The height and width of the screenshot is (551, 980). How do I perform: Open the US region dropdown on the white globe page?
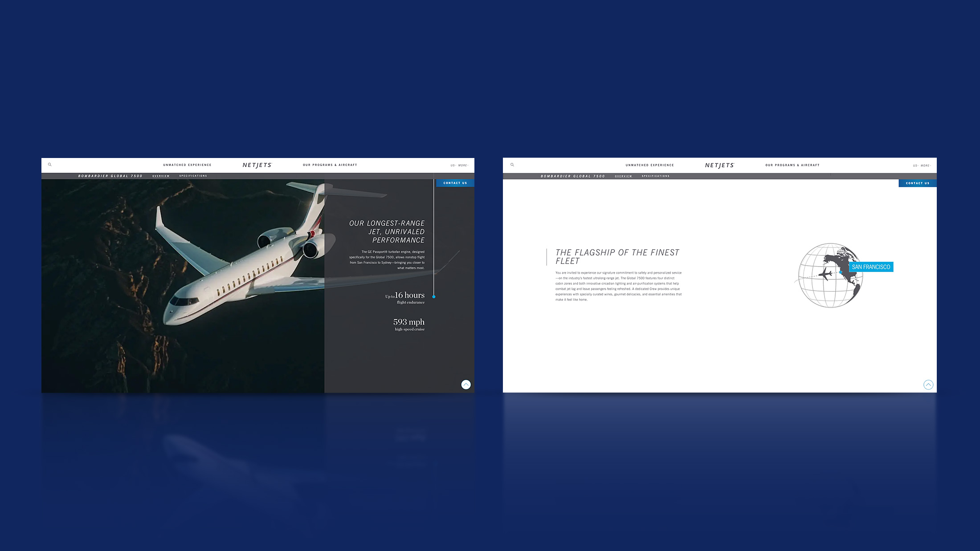pos(915,166)
